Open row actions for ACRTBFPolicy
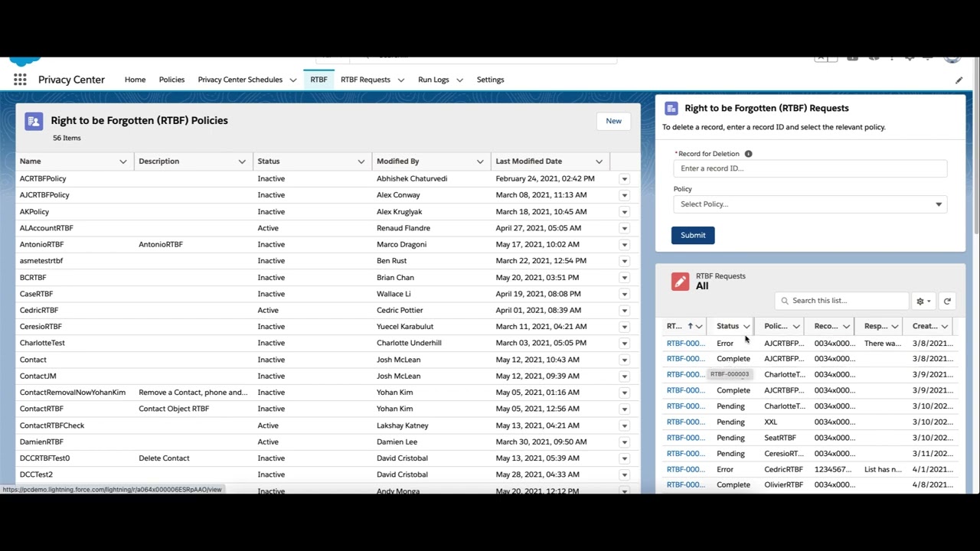Viewport: 980px width, 551px height. pos(624,179)
